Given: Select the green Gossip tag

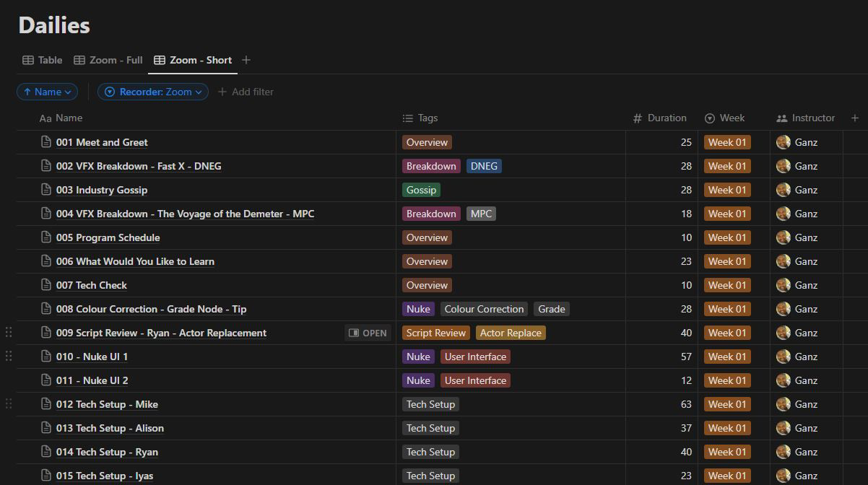Looking at the screenshot, I should pos(421,190).
